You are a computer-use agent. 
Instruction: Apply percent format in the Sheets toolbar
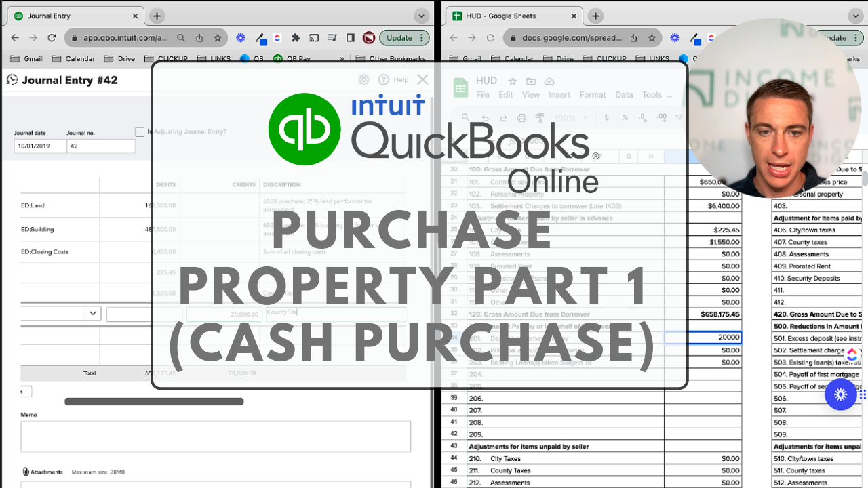pos(625,117)
